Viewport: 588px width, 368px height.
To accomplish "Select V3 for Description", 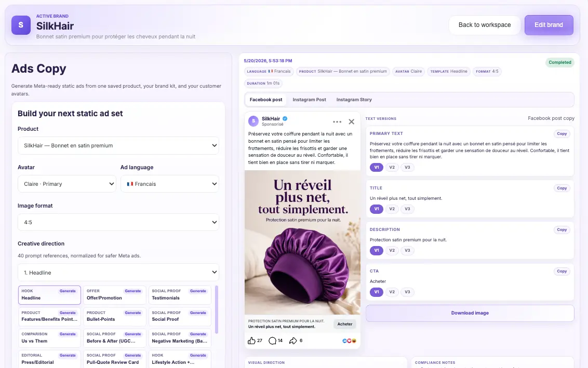I will 407,250.
